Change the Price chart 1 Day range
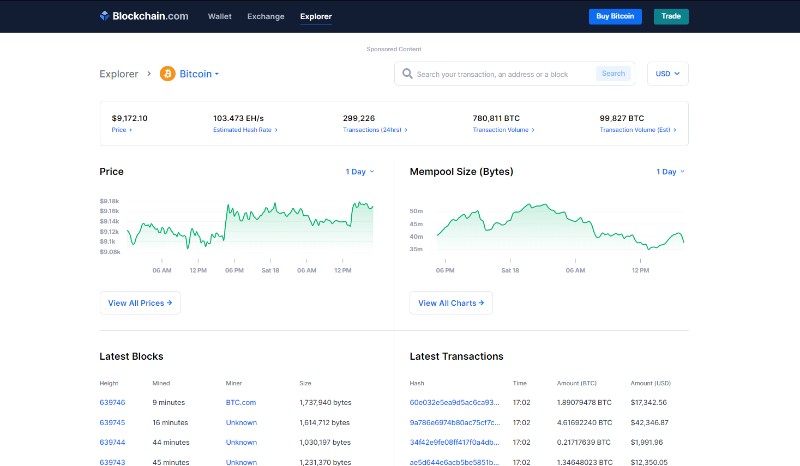The image size is (800, 466). (x=360, y=171)
